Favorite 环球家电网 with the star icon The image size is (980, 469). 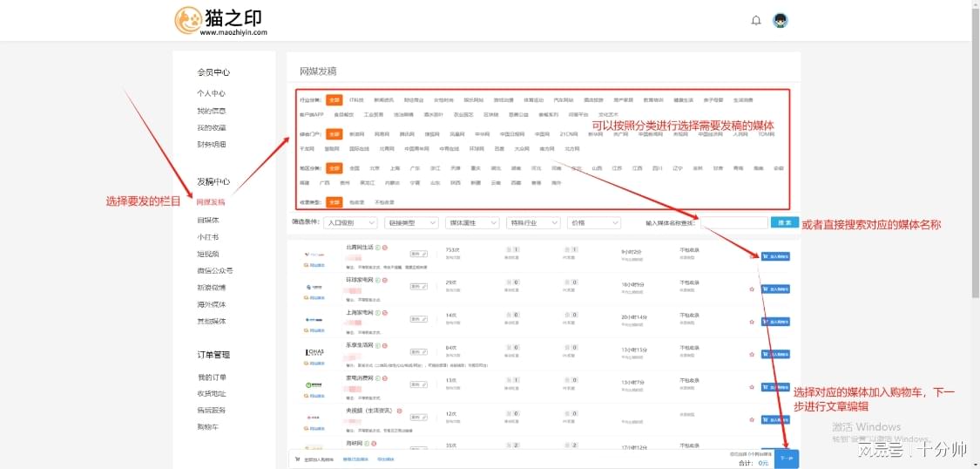pos(752,289)
